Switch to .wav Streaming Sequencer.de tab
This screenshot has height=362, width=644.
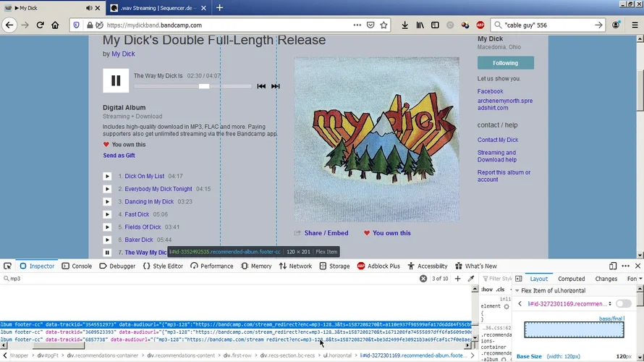pos(158,8)
